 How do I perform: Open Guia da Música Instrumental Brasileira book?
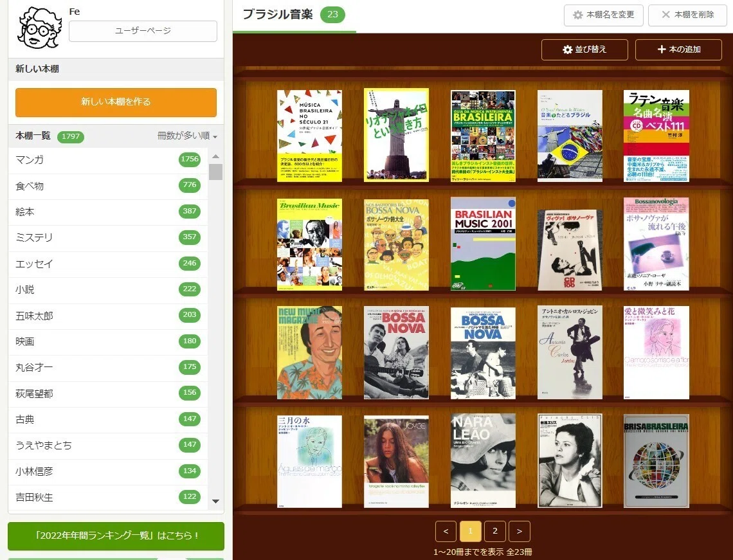tap(483, 136)
